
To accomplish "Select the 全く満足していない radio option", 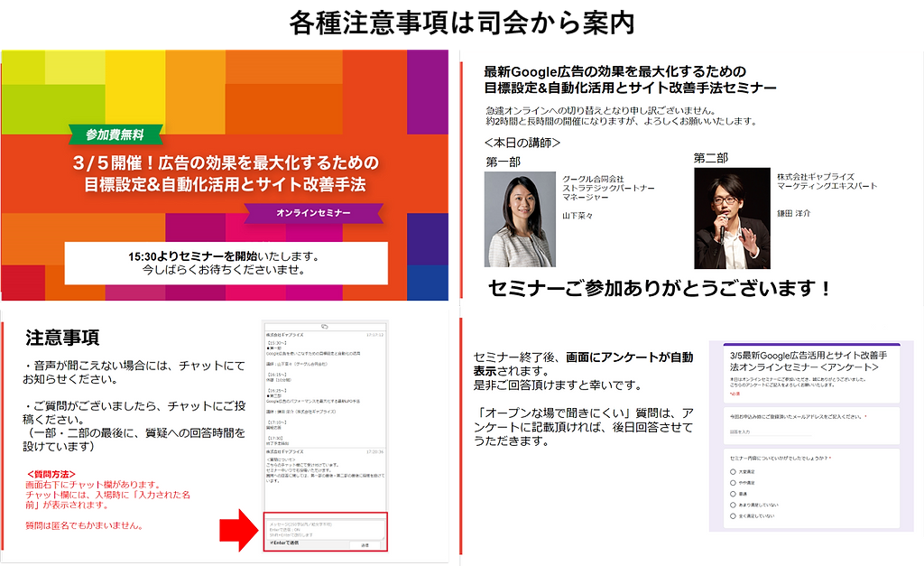I will point(733,515).
